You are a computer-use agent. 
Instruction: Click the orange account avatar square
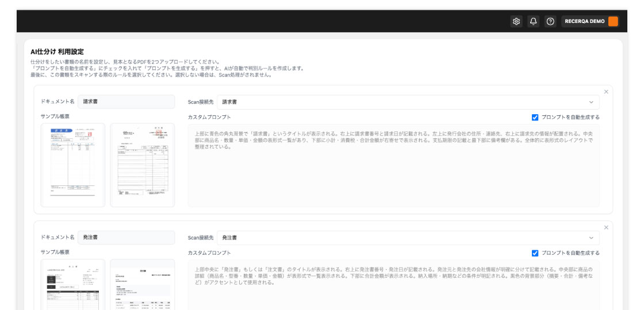(x=613, y=21)
